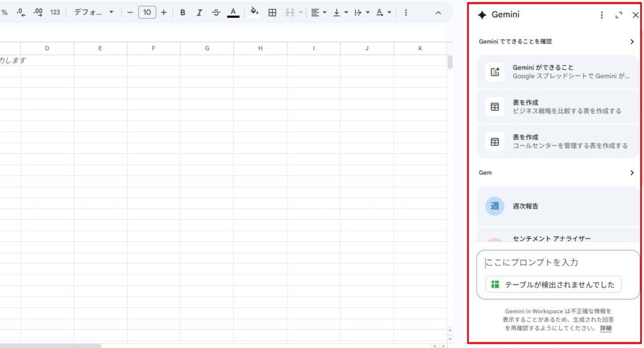Expand the vertical align dropdown

pyautogui.click(x=340, y=13)
